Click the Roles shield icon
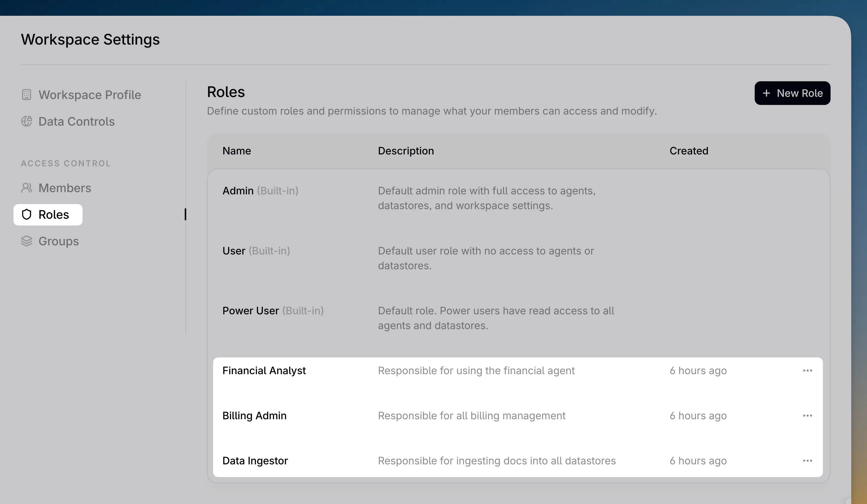867x504 pixels. [27, 215]
